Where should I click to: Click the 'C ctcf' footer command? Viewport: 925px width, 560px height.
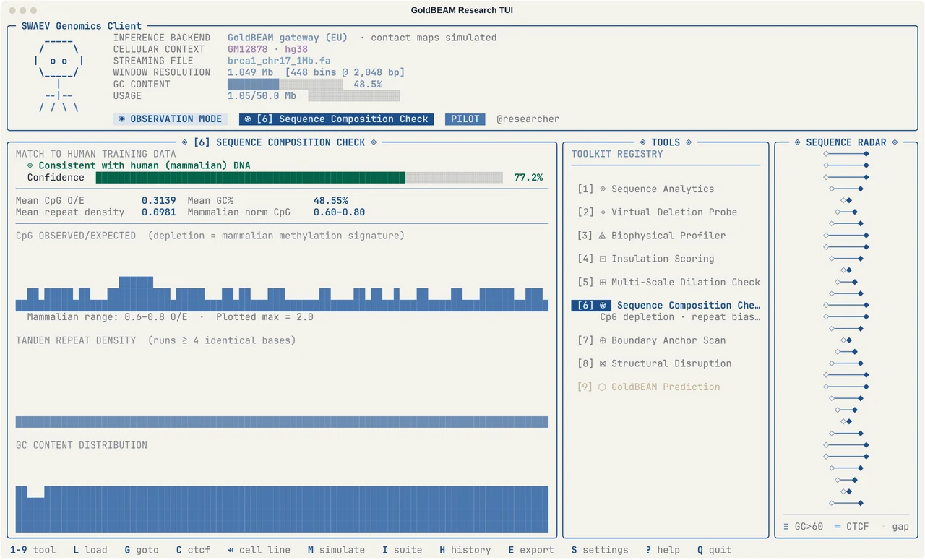click(x=193, y=550)
